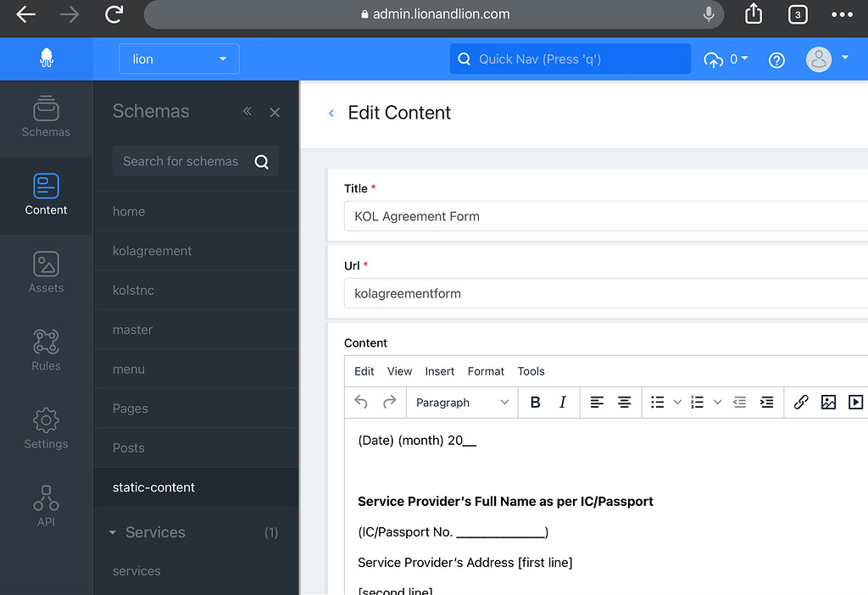This screenshot has width=868, height=595.
Task: Open the Format menu in the editor
Action: click(x=486, y=371)
